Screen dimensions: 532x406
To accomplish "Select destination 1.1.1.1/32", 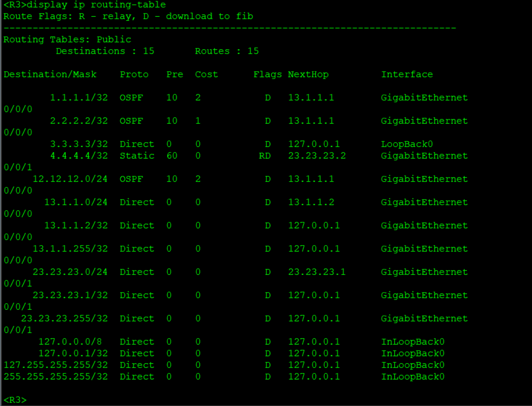I will (79, 98).
